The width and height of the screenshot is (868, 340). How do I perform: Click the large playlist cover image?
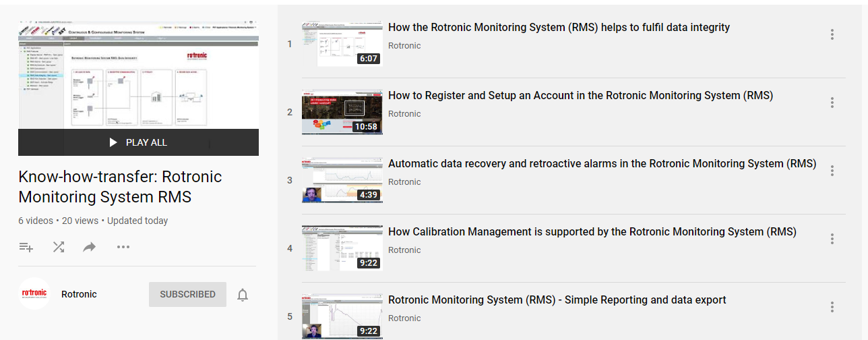[138, 88]
